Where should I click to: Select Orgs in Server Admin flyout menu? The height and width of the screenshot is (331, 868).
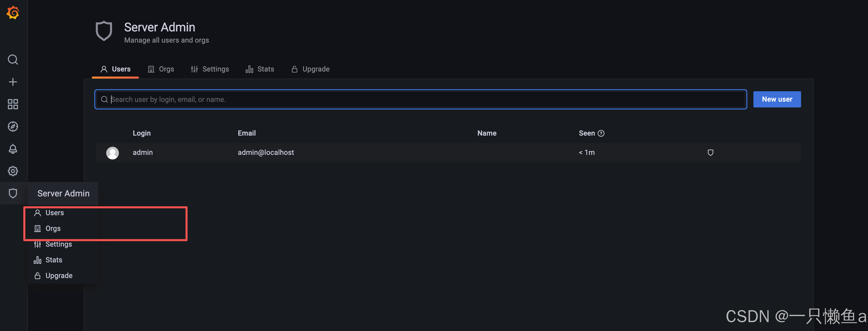[x=53, y=229]
